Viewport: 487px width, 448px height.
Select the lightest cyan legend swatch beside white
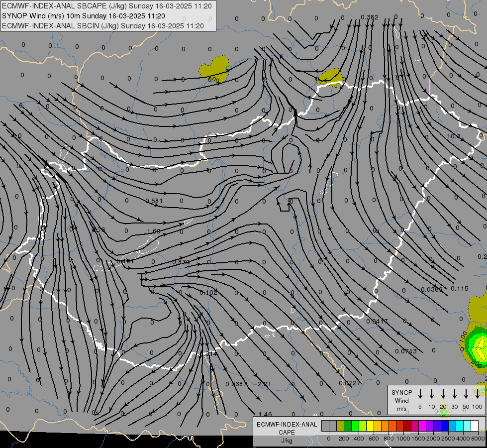point(467,426)
